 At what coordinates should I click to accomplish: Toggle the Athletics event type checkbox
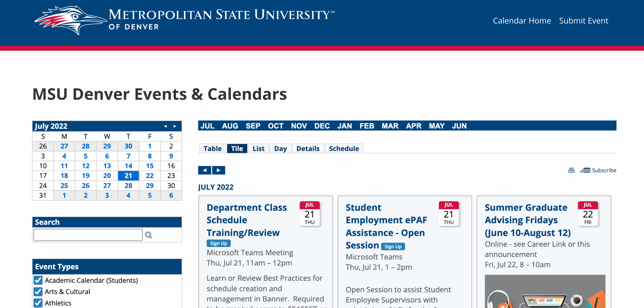(x=38, y=303)
